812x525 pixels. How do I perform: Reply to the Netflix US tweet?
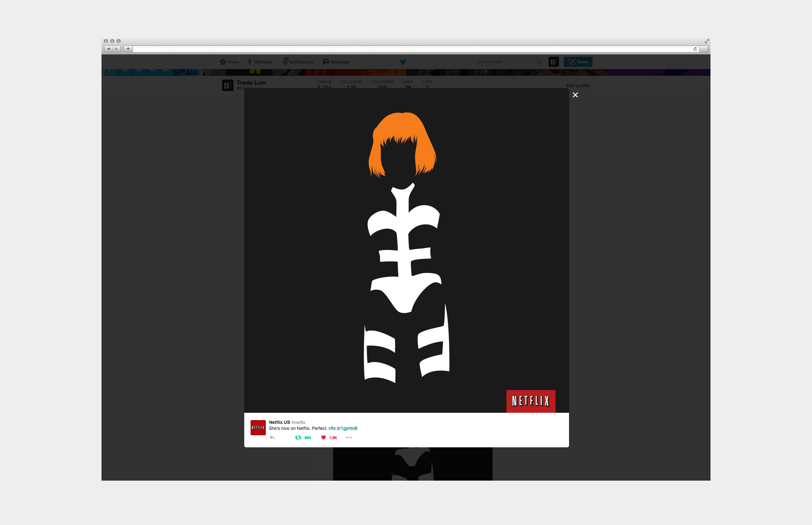click(x=272, y=437)
